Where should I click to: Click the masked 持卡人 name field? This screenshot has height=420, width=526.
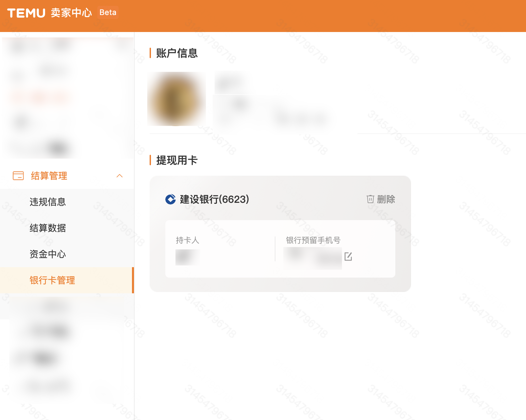click(187, 257)
